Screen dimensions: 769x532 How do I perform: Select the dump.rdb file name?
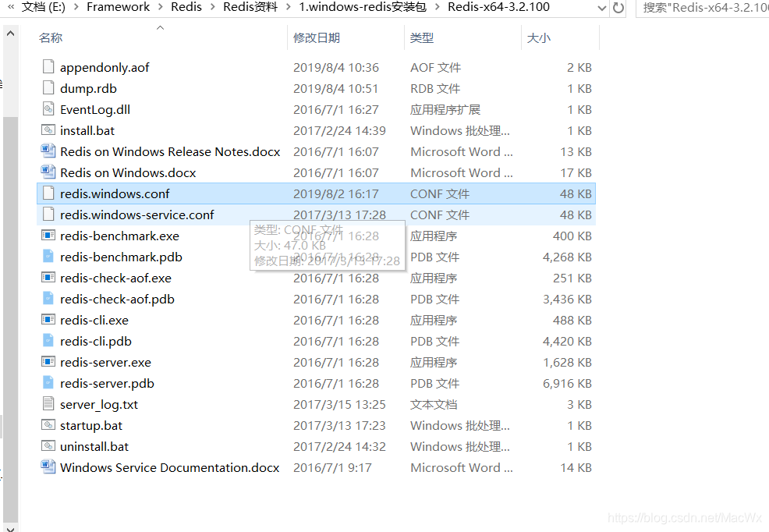coord(88,89)
